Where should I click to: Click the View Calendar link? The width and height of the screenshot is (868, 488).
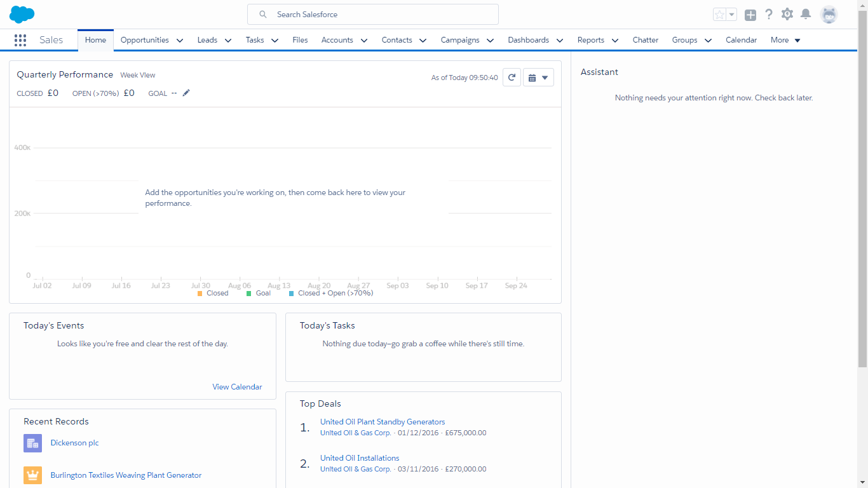point(237,387)
